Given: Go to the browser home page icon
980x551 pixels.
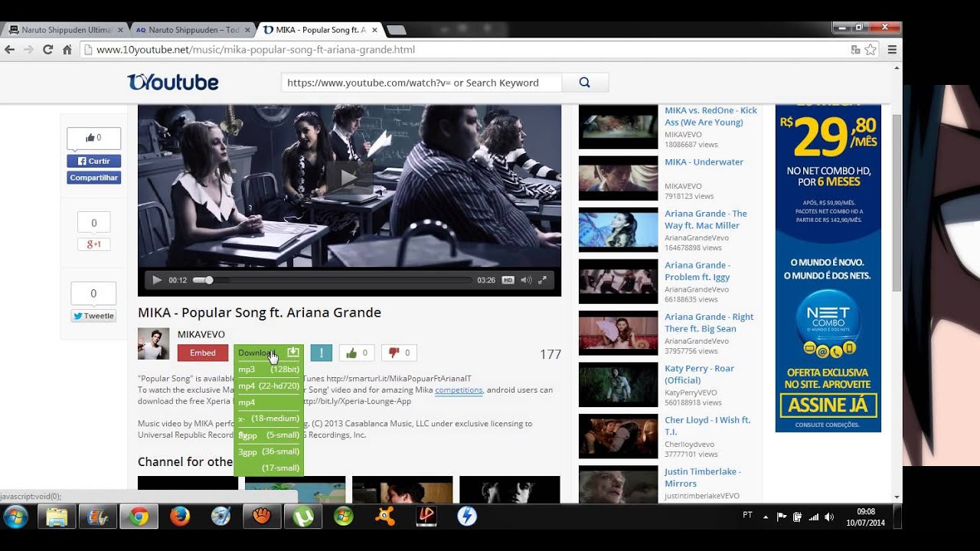Looking at the screenshot, I should 67,50.
